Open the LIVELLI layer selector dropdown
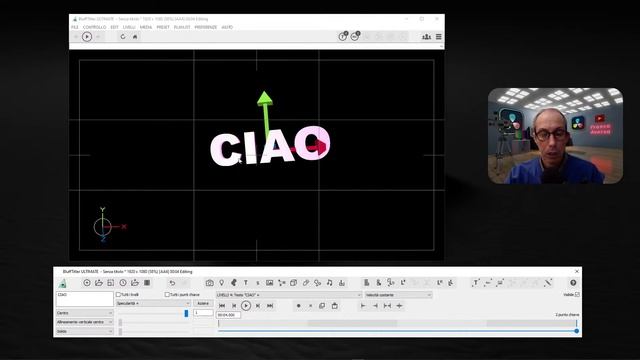Screen dimensions: 640x360 click(x=289, y=295)
